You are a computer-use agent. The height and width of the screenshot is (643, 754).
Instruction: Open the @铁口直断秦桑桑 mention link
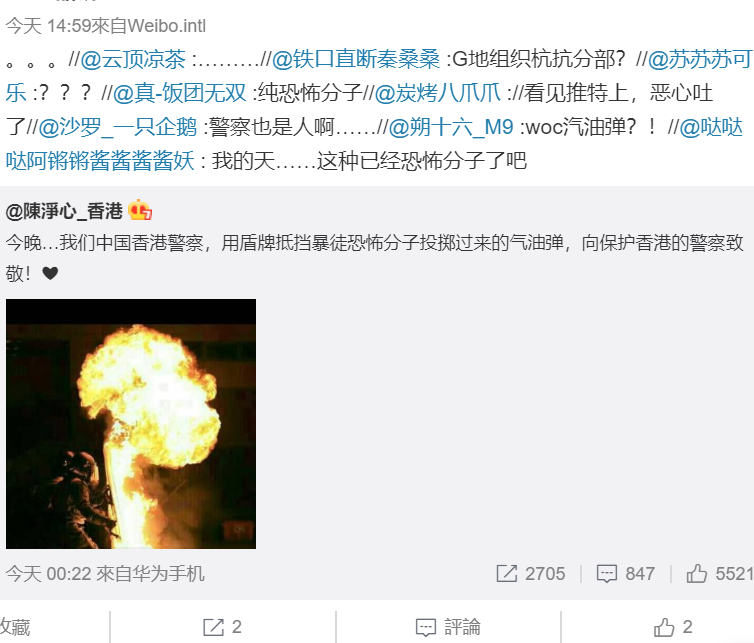click(356, 60)
